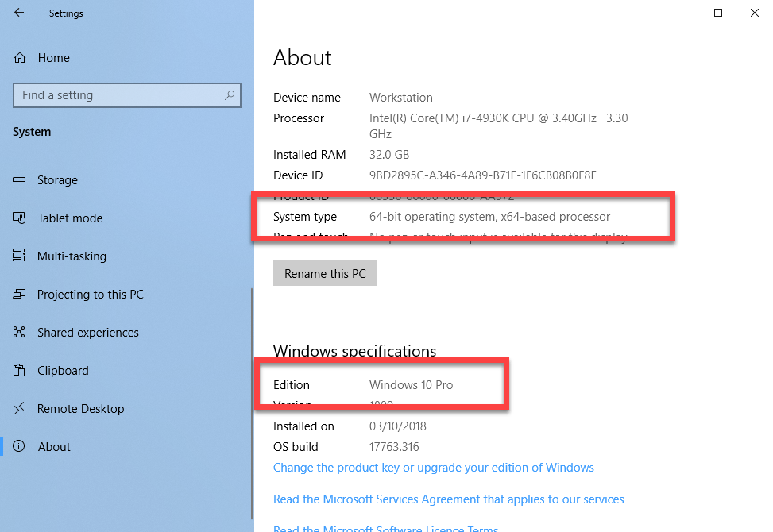
Task: Click the Settings window title text
Action: [x=66, y=13]
